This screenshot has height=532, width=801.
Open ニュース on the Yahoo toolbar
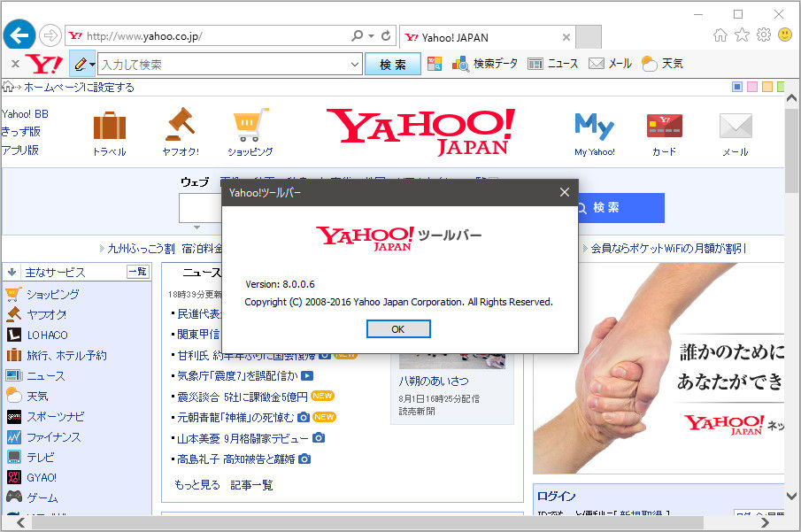(552, 64)
